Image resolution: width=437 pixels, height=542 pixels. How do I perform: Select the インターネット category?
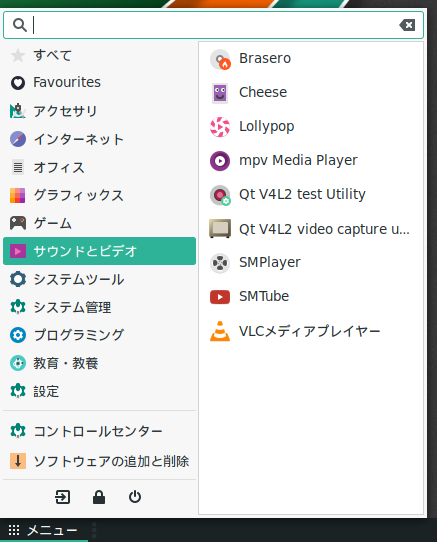tap(100, 139)
